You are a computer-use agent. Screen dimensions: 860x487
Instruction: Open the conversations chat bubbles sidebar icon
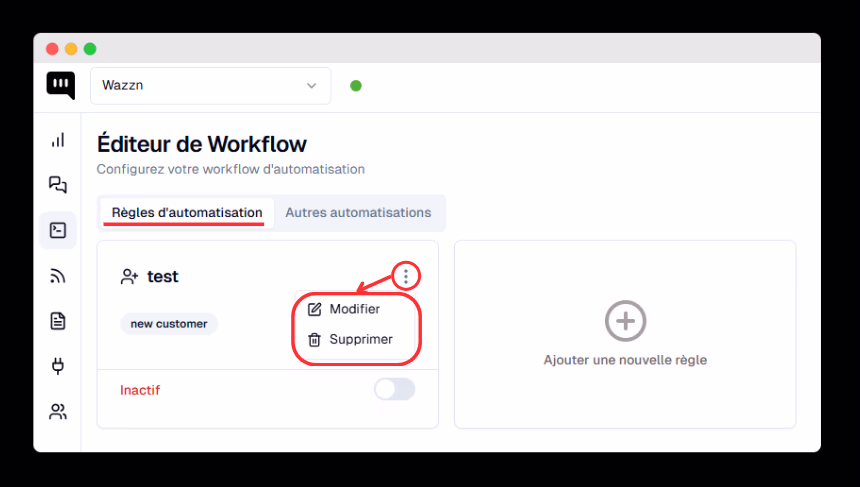(x=58, y=185)
